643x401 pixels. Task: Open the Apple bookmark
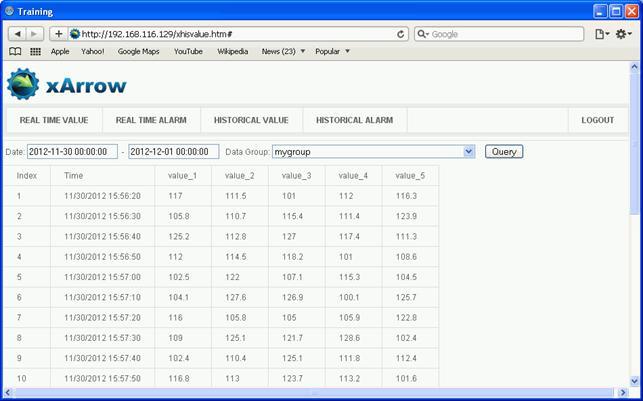[x=60, y=51]
